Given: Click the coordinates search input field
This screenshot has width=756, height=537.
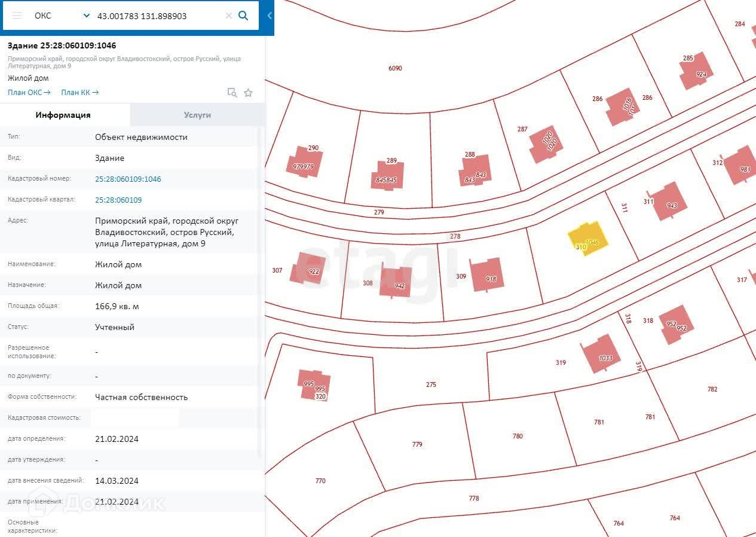Looking at the screenshot, I should (158, 16).
